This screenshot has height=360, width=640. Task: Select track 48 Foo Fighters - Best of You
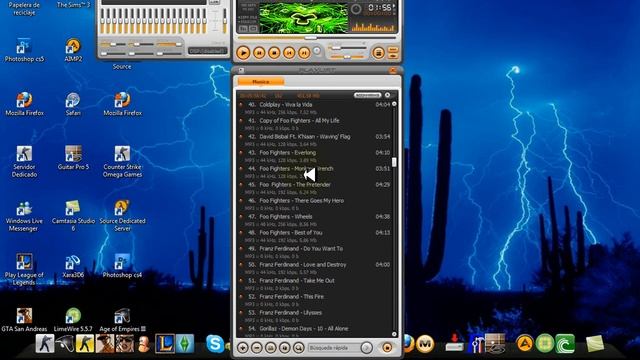(315, 236)
